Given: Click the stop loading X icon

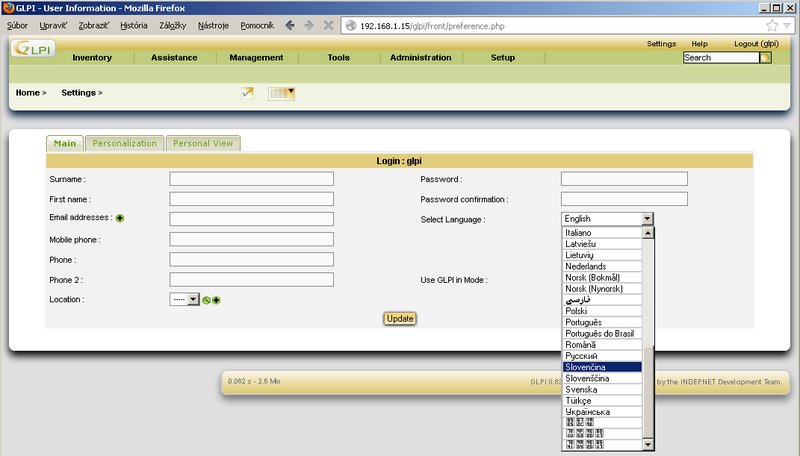Looking at the screenshot, I should (x=329, y=26).
